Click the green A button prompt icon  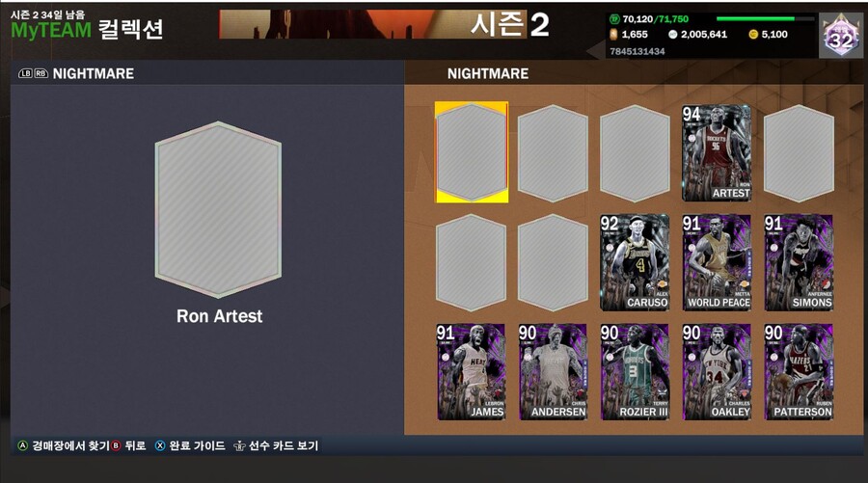click(x=22, y=446)
